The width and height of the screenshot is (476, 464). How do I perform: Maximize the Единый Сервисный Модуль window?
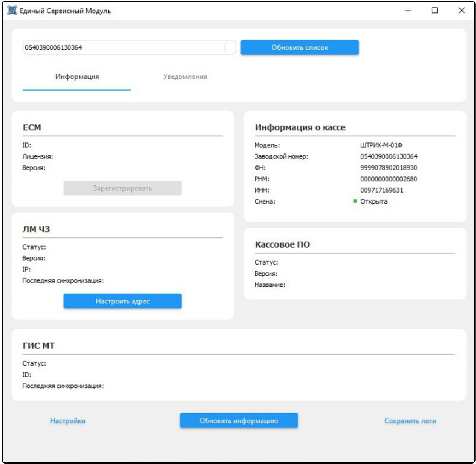tap(435, 11)
